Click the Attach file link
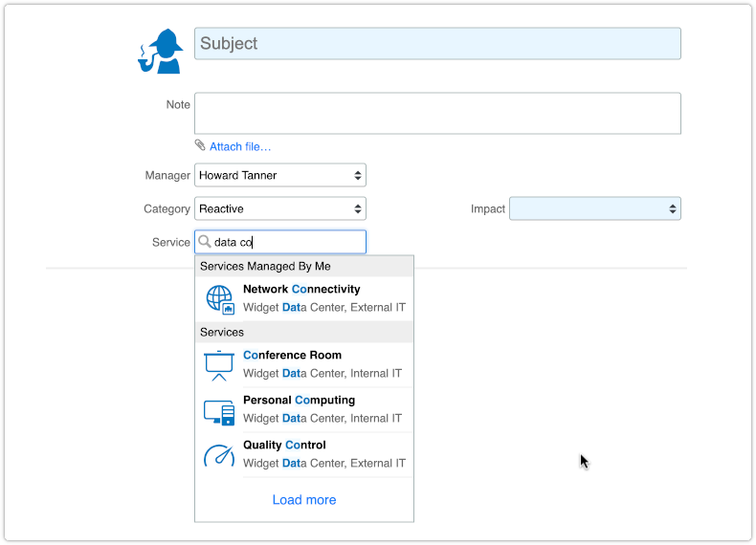The image size is (756, 545). [x=240, y=146]
